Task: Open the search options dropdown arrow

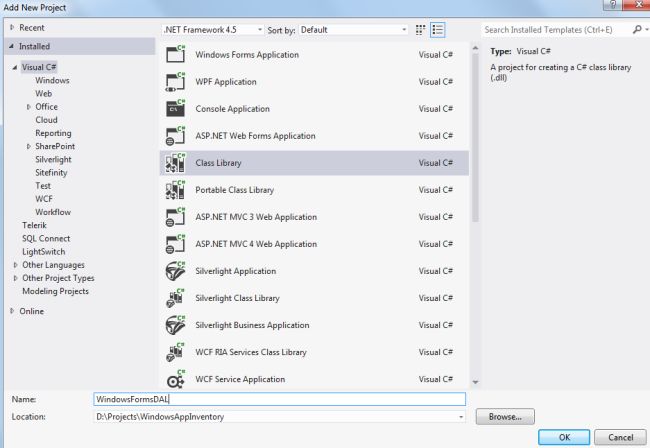Action: pyautogui.click(x=646, y=30)
